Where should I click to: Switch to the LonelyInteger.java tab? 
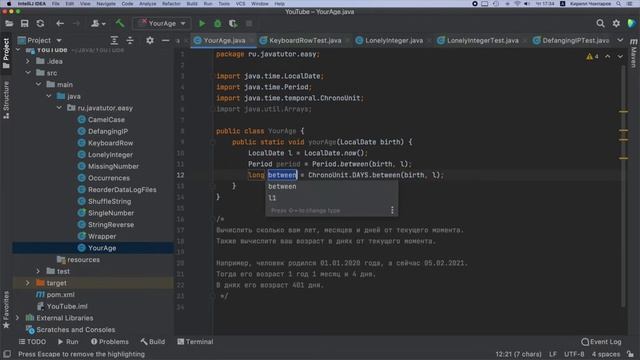tap(393, 40)
